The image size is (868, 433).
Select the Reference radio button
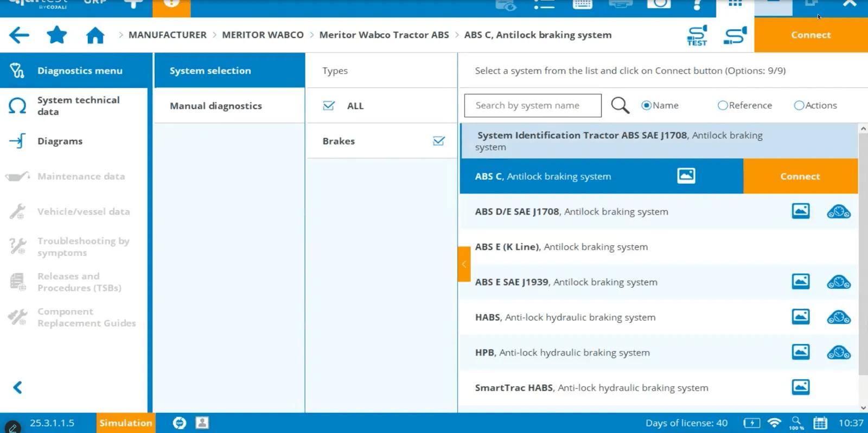[723, 105]
